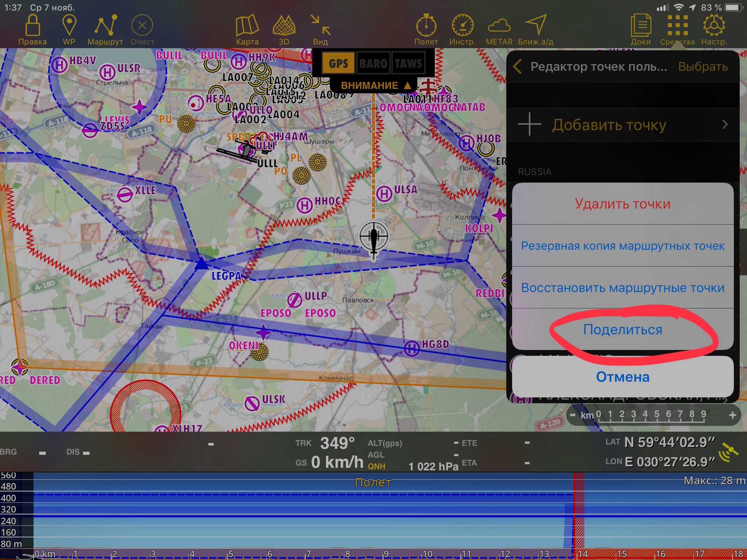
Task: Open the WP waypoint pin tool
Action: pyautogui.click(x=69, y=26)
